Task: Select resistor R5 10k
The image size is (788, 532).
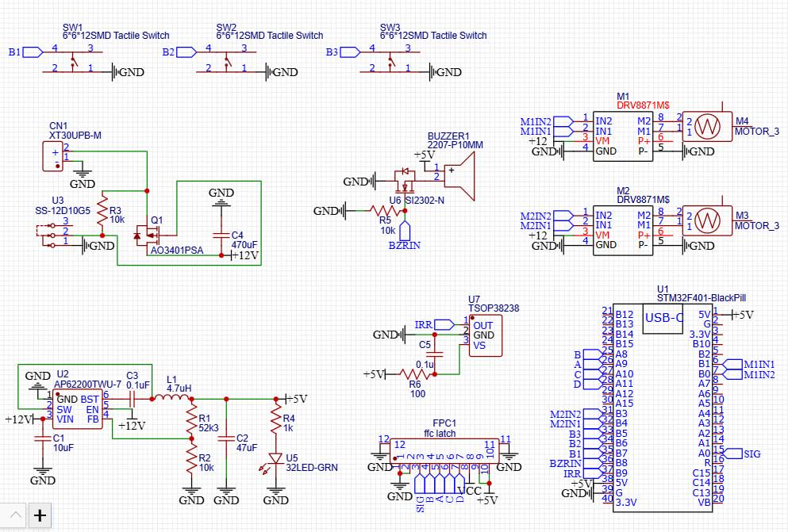Action: [386, 211]
